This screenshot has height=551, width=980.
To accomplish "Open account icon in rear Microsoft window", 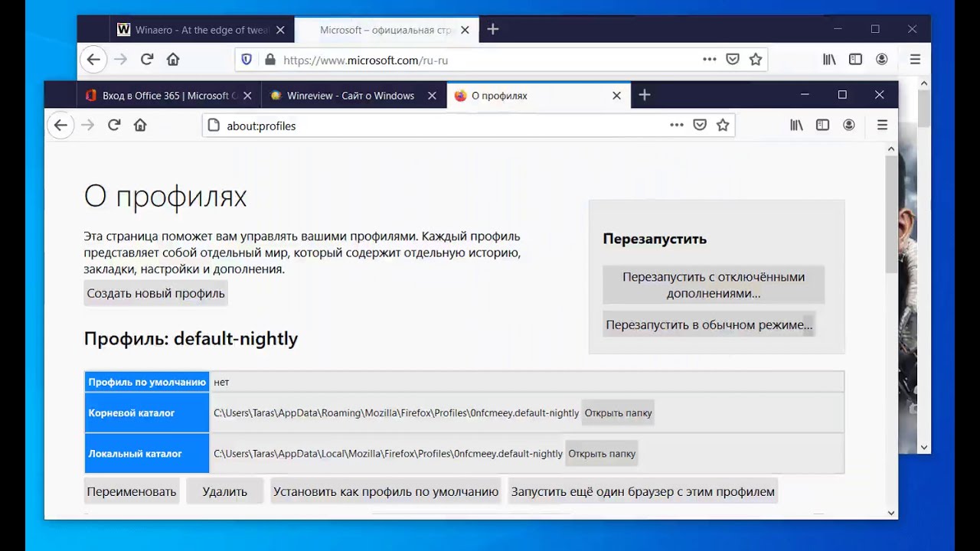I will [x=882, y=60].
